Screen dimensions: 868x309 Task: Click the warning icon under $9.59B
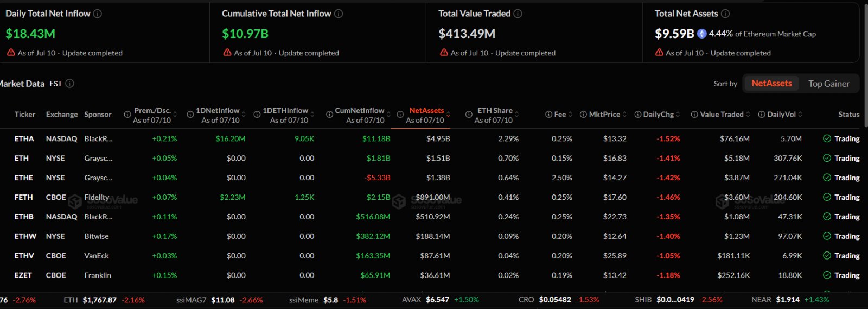pos(659,53)
